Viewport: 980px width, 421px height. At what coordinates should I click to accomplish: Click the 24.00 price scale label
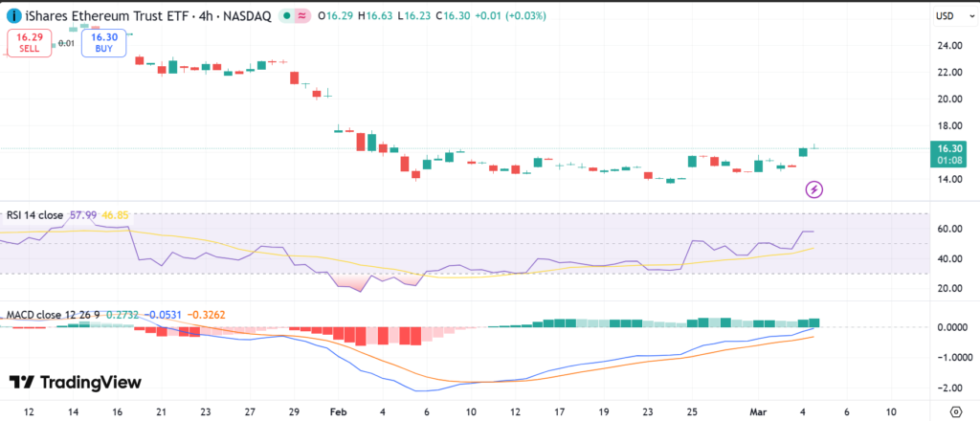coord(949,45)
